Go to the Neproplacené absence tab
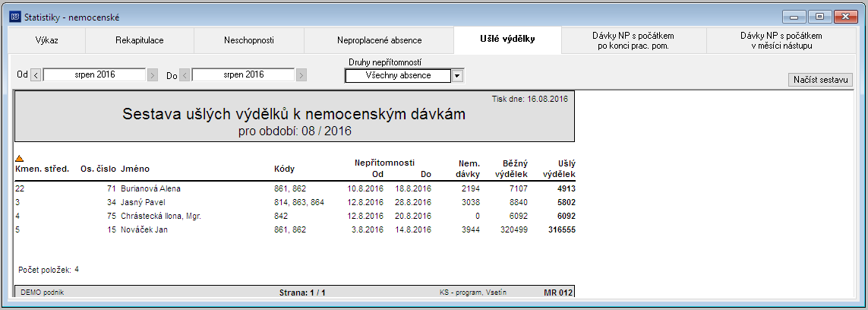The image size is (868, 310). (379, 40)
